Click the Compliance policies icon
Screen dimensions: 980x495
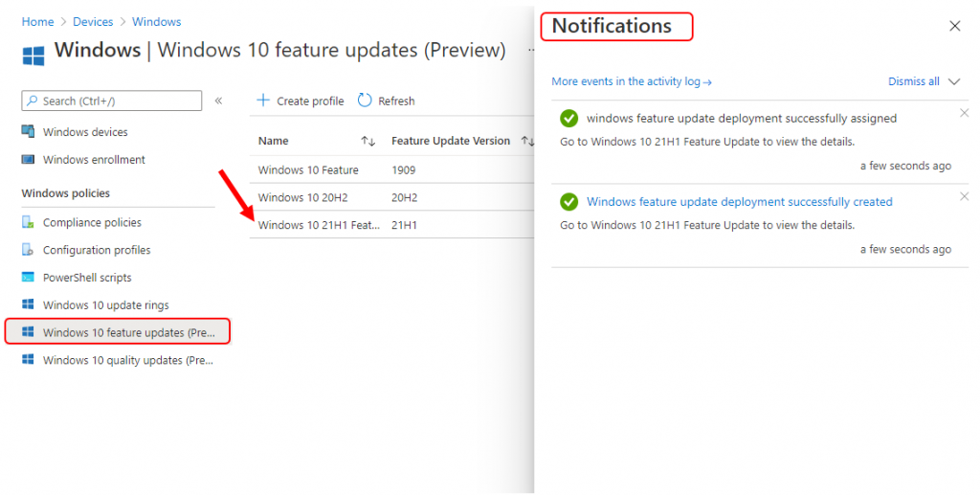tap(28, 222)
